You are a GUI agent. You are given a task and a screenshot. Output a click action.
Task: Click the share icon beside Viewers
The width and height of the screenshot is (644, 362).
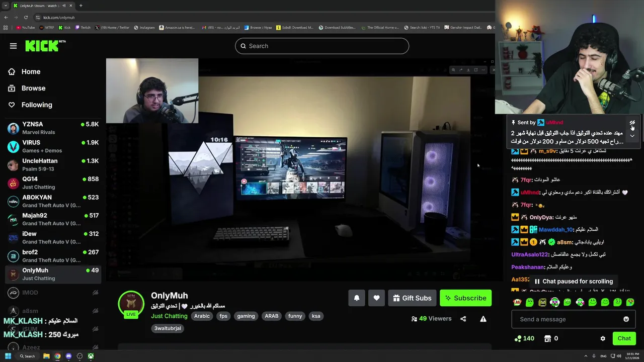point(463,319)
